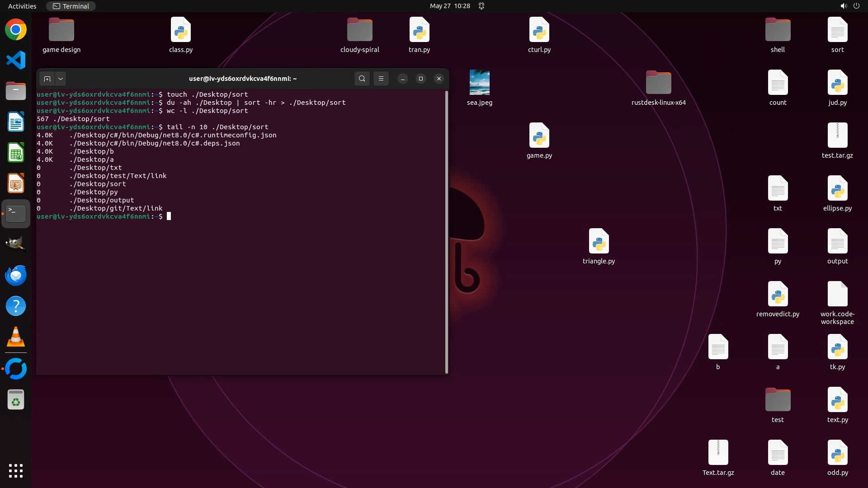868x488 pixels.
Task: Open Thunderbird mail from dock
Action: point(16,275)
